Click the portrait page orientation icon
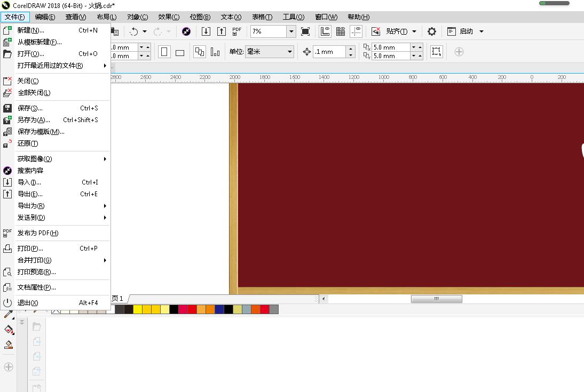Image resolution: width=584 pixels, height=392 pixels. 164,52
